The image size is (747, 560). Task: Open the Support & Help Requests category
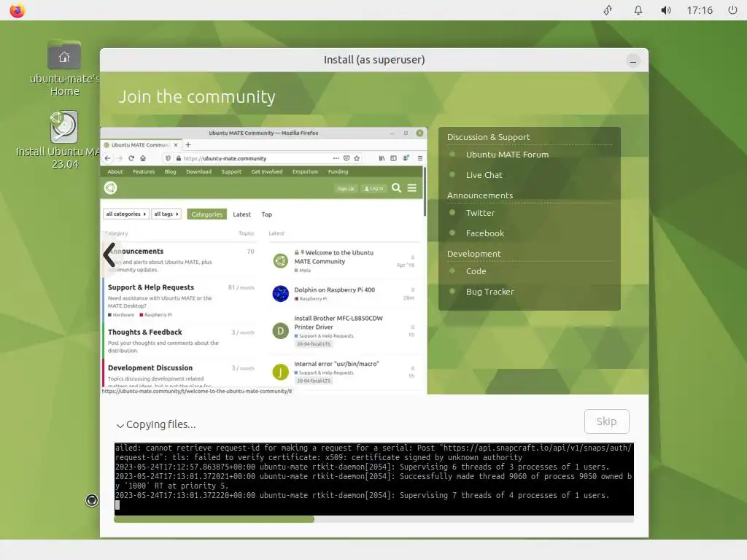tap(150, 287)
